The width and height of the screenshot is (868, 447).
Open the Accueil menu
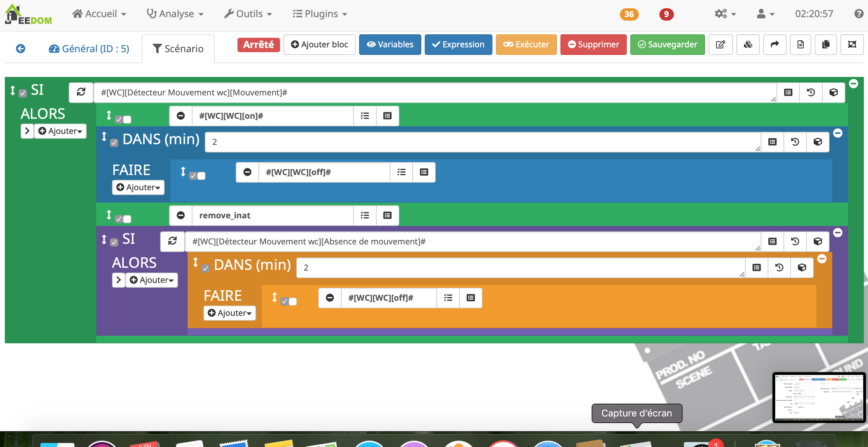click(99, 14)
